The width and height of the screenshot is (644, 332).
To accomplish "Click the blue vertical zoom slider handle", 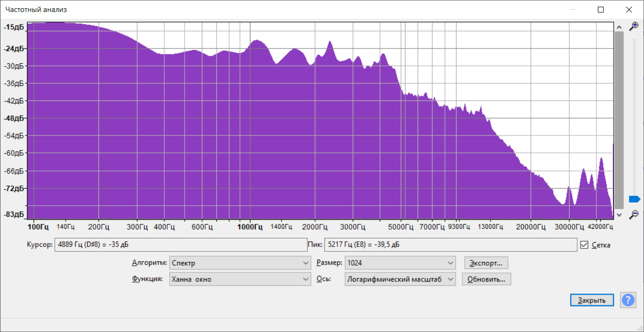I will click(634, 199).
